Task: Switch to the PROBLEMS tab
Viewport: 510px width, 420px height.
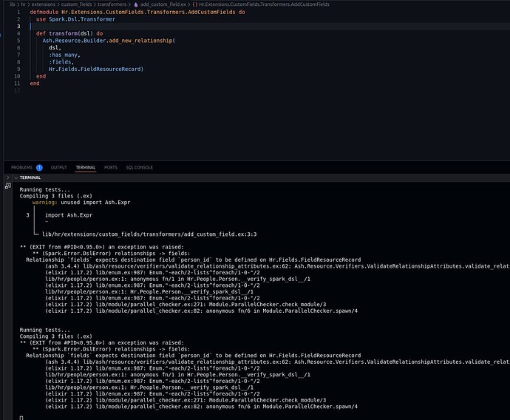Action: tap(21, 168)
